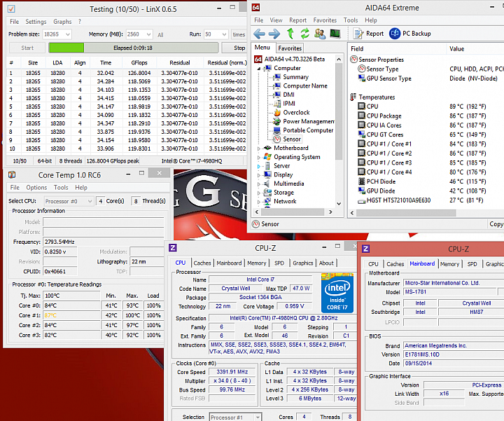Click the Intel Core i7 logo in CPU-Z
Image resolution: width=504 pixels, height=421 pixels.
pos(337,293)
